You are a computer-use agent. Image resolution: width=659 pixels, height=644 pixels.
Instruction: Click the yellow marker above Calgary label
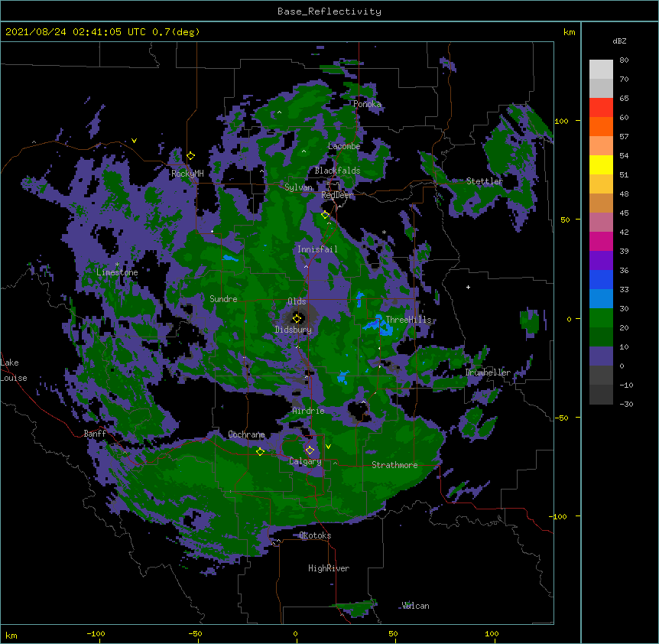point(310,450)
